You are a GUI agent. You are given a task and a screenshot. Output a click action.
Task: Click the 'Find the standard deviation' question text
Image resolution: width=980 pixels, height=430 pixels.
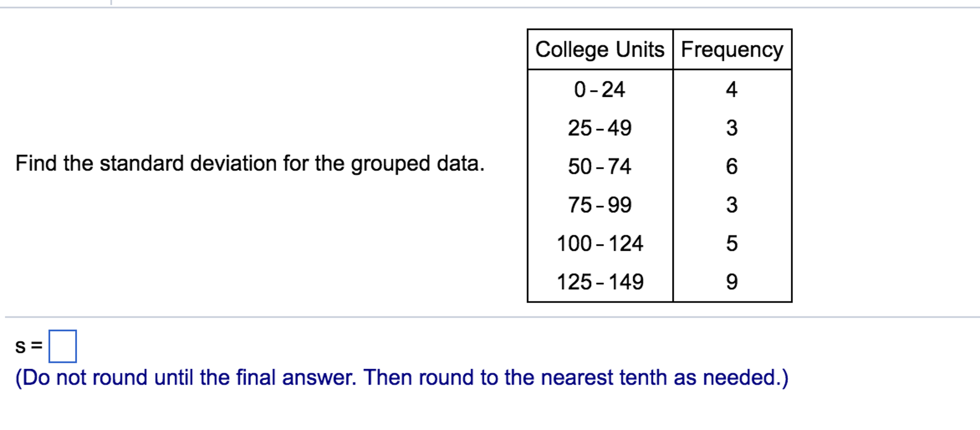tap(250, 164)
